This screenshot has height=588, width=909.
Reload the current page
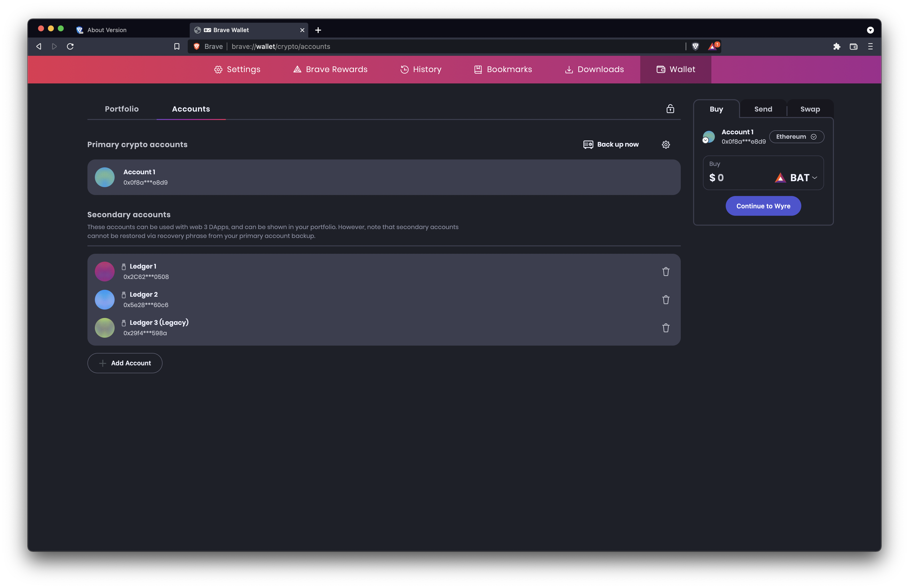(x=70, y=47)
